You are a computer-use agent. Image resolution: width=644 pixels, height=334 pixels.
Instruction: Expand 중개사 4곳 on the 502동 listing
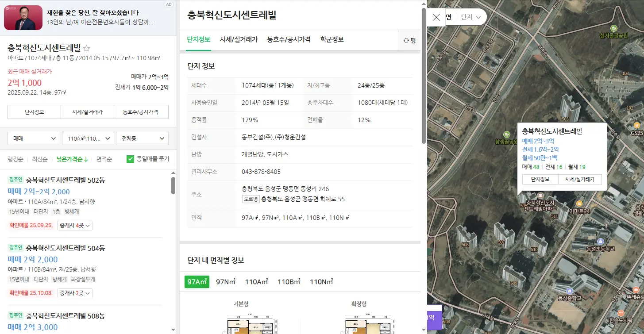pos(75,226)
